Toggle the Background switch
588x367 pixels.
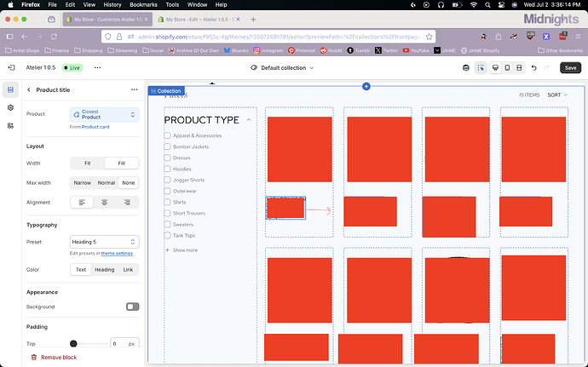coord(132,307)
